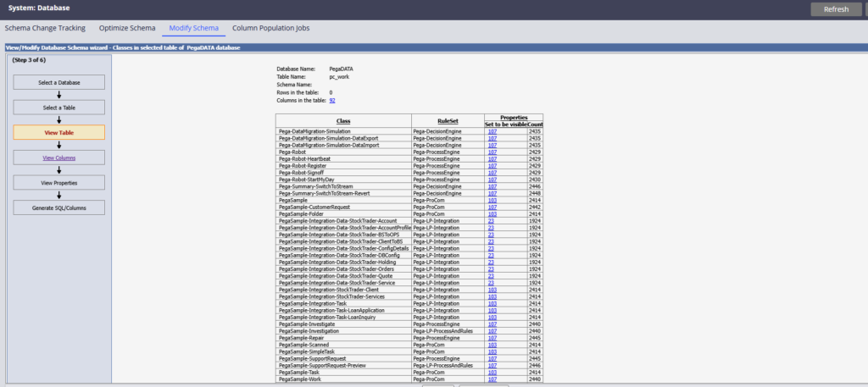
Task: Open 107 link for PegaSample-Investigate
Action: (x=492, y=324)
